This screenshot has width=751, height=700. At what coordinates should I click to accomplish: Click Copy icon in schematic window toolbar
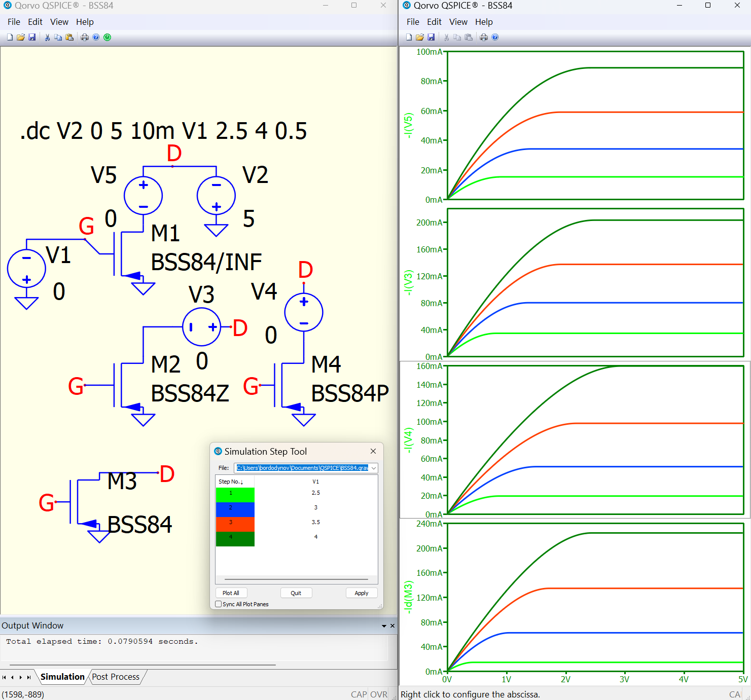pos(58,37)
